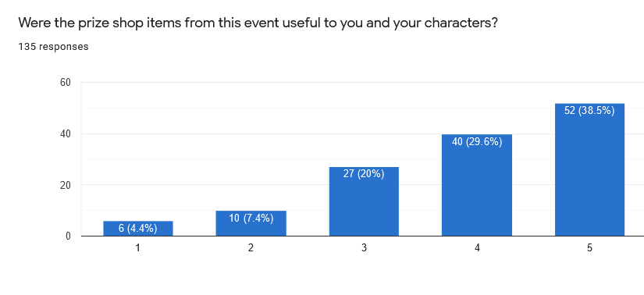Click x-axis label 3
644x295 pixels.
coord(364,248)
